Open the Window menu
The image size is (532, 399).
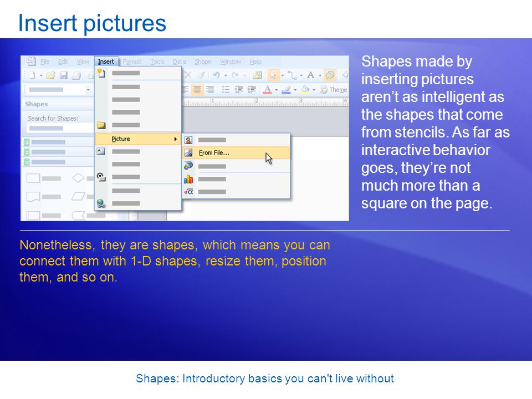click(x=231, y=62)
